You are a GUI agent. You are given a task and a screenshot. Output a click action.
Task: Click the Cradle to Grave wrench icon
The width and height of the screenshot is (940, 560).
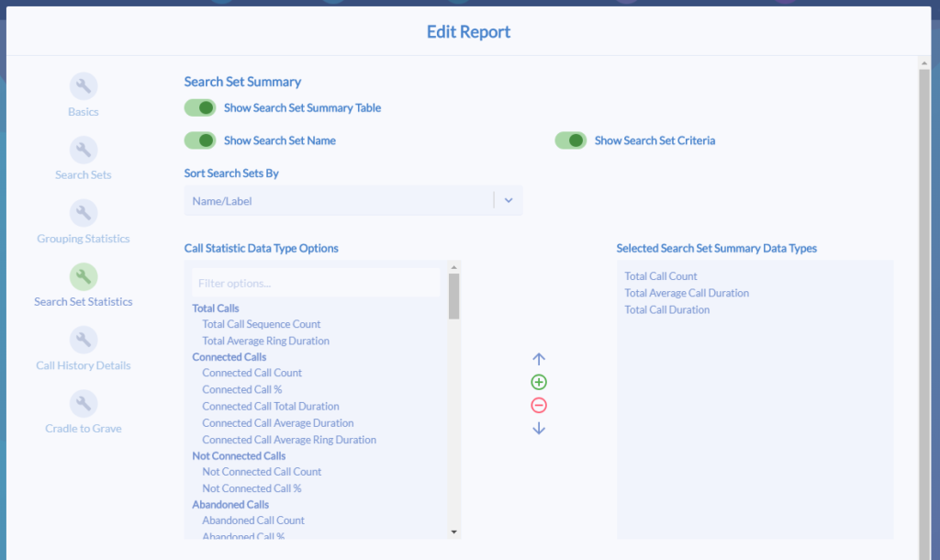(84, 404)
